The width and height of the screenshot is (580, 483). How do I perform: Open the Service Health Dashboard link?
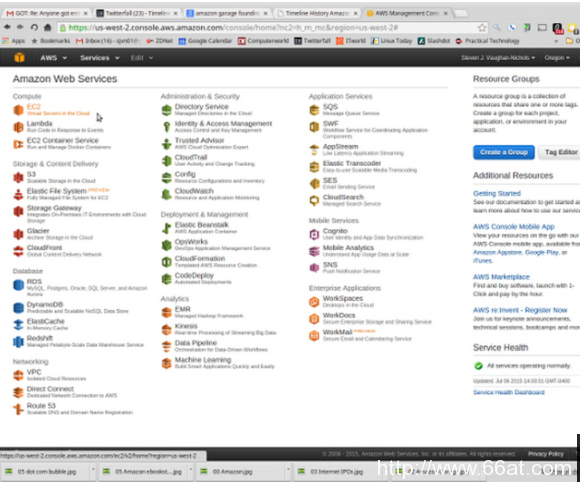(x=509, y=392)
